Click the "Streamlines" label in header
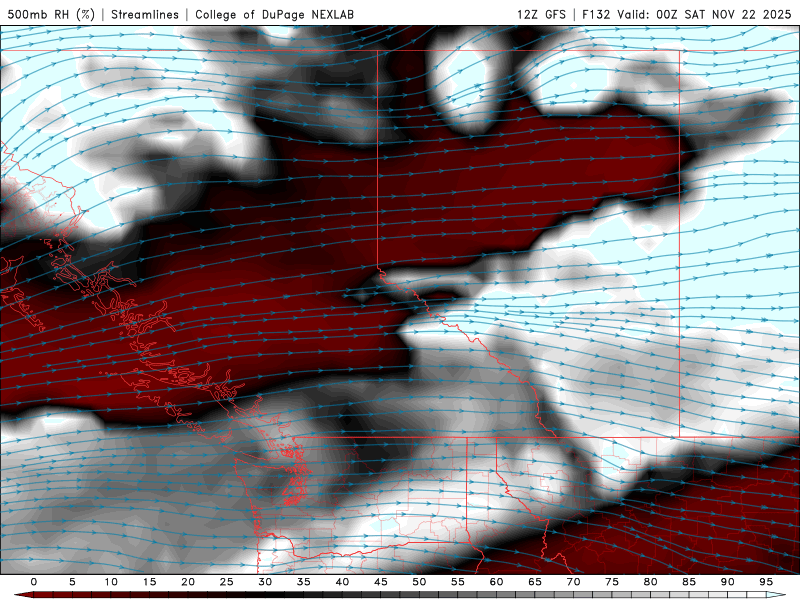This screenshot has width=800, height=600. click(x=145, y=14)
